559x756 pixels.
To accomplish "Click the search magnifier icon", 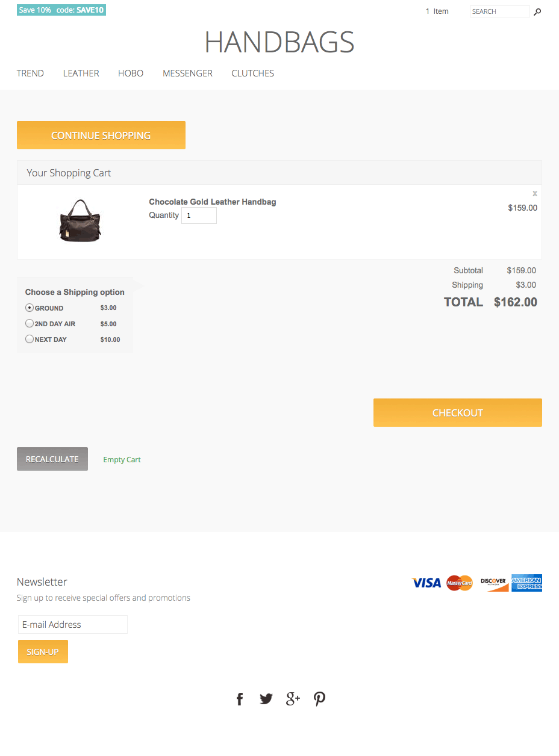I will point(537,11).
